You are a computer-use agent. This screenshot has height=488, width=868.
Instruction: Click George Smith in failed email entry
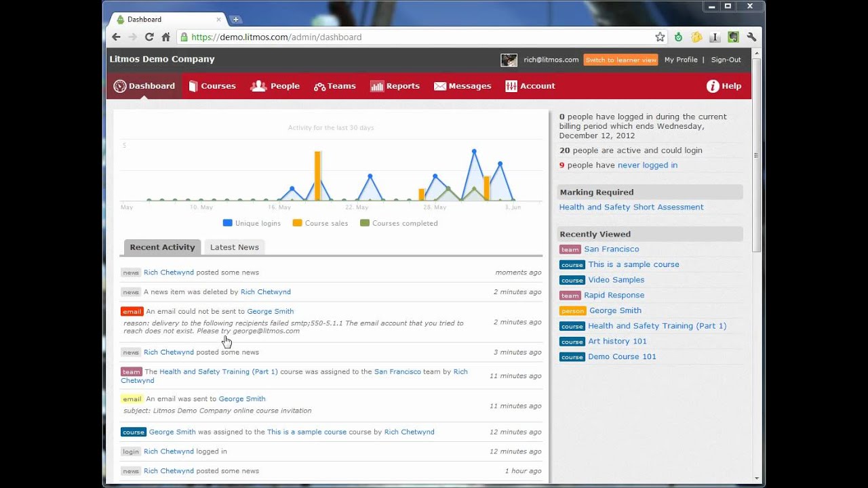pos(271,312)
